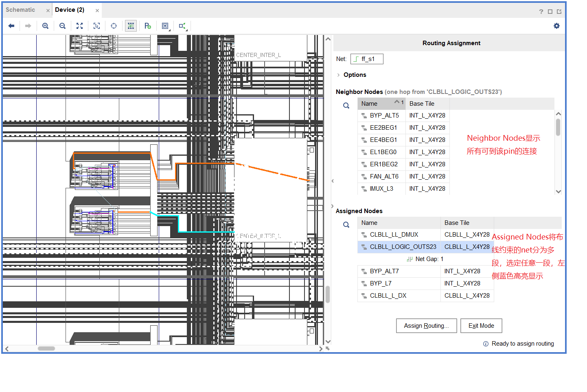Screen dimensions: 587x392
Task: Go forward to next view
Action: [28, 26]
